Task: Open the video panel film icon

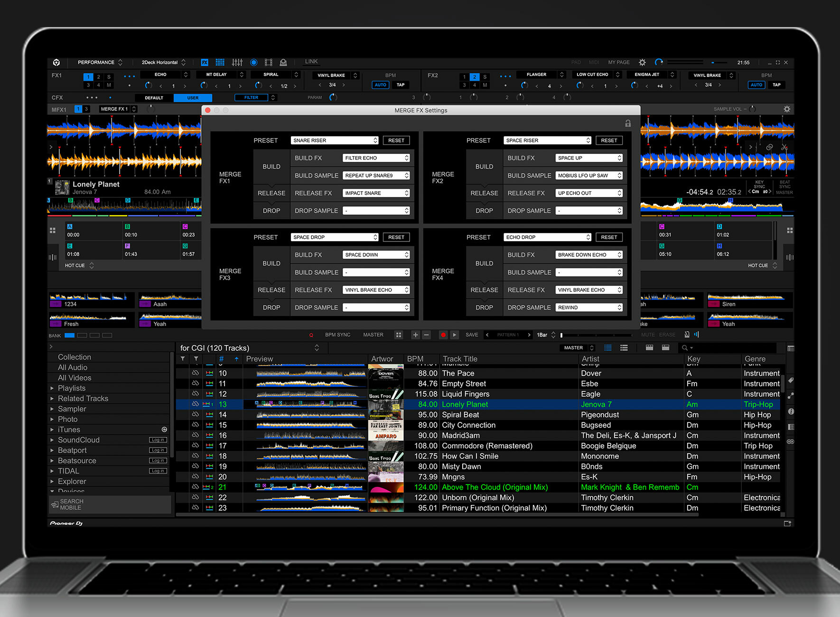Action: [269, 62]
